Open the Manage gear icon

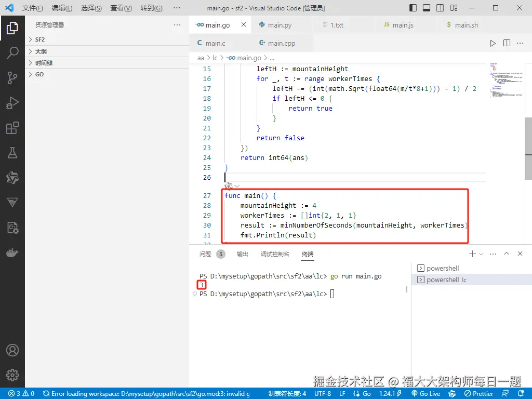click(x=12, y=375)
